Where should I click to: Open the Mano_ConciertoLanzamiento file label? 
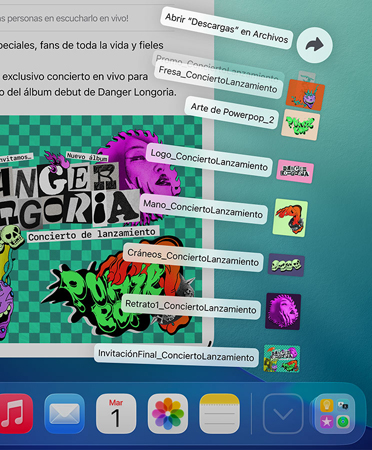click(203, 209)
